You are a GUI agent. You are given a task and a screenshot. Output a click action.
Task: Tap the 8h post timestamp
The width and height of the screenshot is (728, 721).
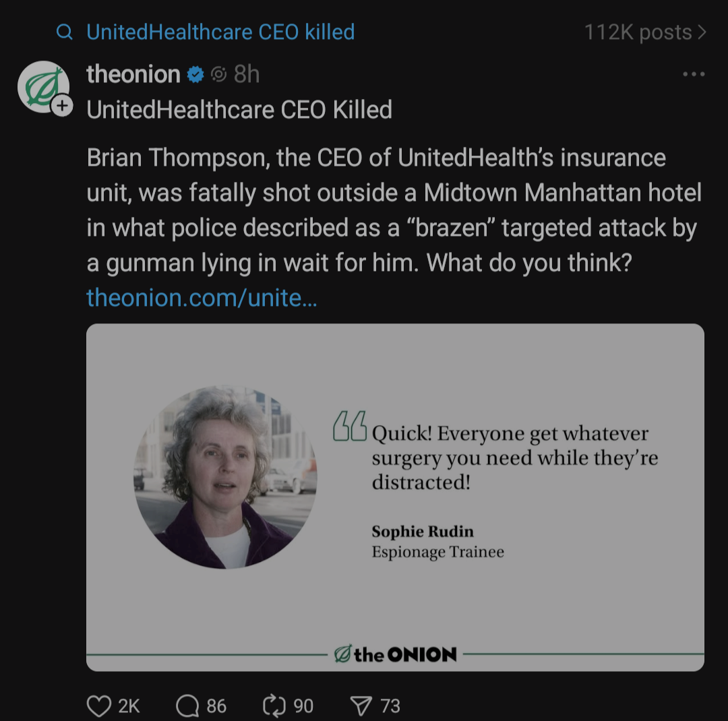click(x=247, y=74)
